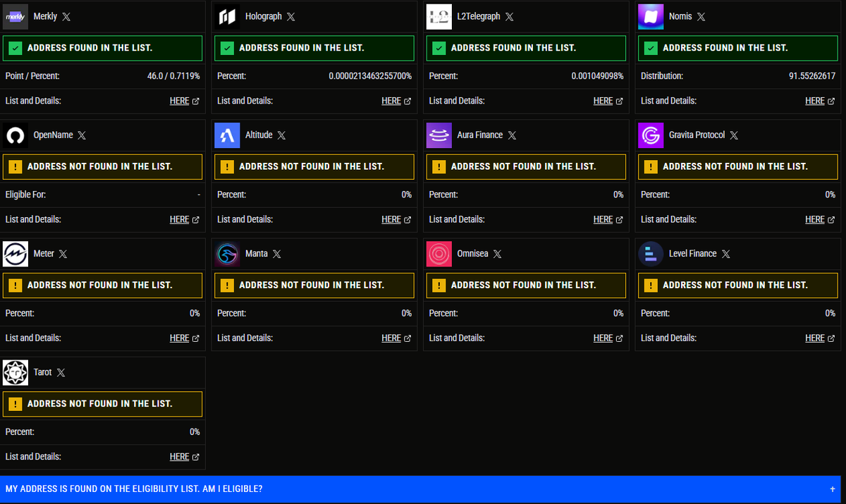Click Tarot's address not found banner

103,404
